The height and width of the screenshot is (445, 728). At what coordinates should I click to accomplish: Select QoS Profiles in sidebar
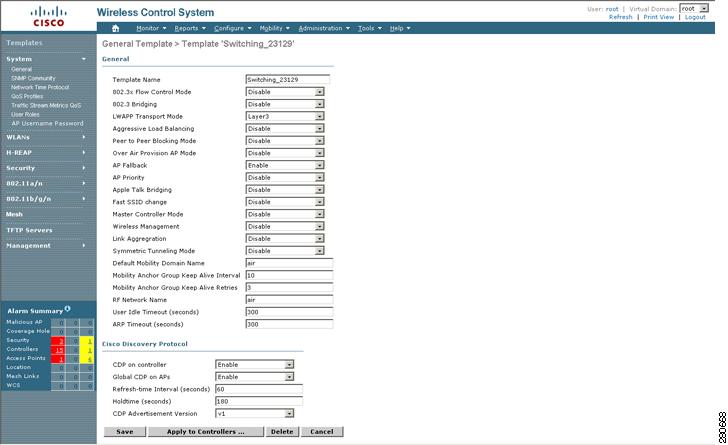pyautogui.click(x=27, y=96)
